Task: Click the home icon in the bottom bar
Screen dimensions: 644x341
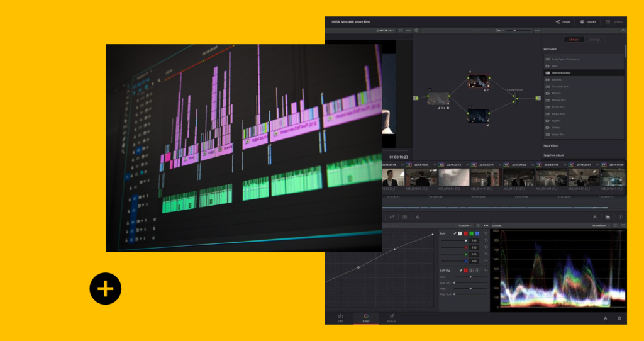Action: point(605,318)
